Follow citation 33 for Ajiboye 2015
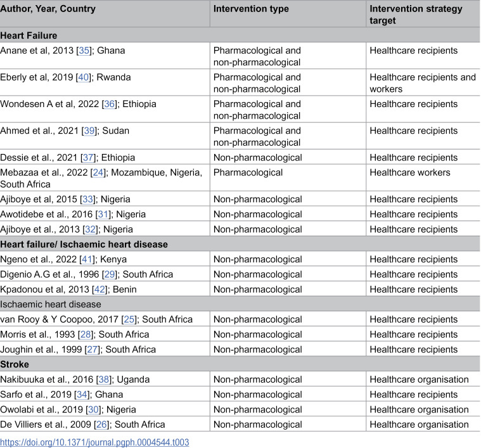 (87, 200)
